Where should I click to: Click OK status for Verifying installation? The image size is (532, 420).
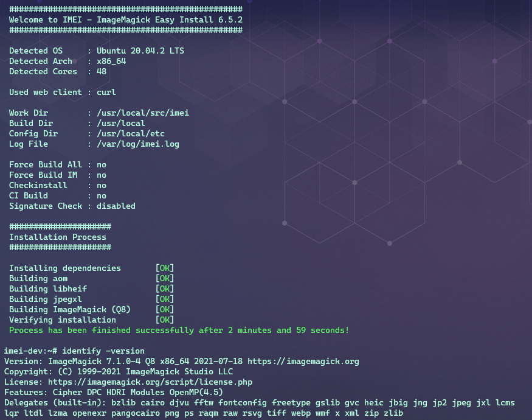click(165, 320)
